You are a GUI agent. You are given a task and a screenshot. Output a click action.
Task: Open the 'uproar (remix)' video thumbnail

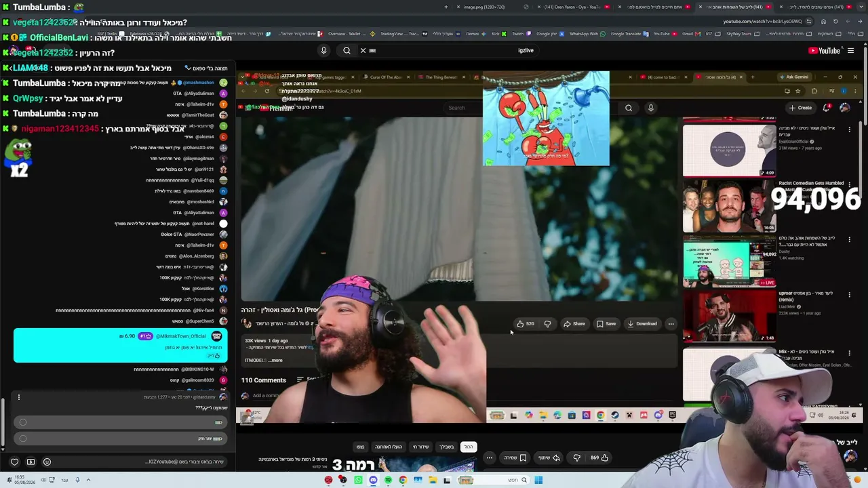[729, 316]
